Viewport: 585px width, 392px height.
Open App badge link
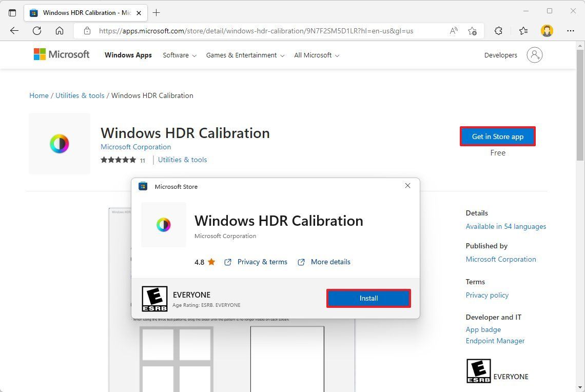pyautogui.click(x=483, y=330)
